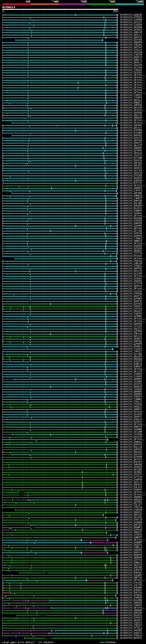This screenshot has width=146, height=644.
Task: Select the UniRef100_A5E792 label
Action: tap(131, 578)
